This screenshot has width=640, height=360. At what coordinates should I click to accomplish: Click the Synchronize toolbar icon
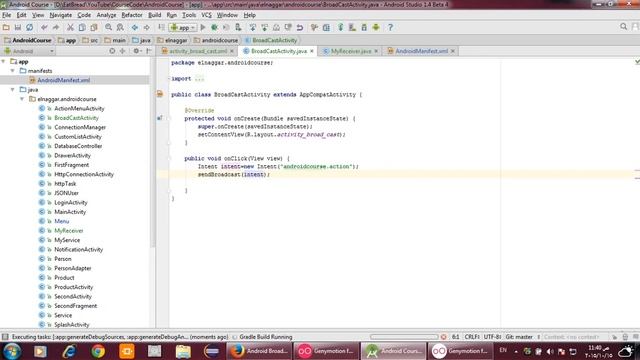29,27
